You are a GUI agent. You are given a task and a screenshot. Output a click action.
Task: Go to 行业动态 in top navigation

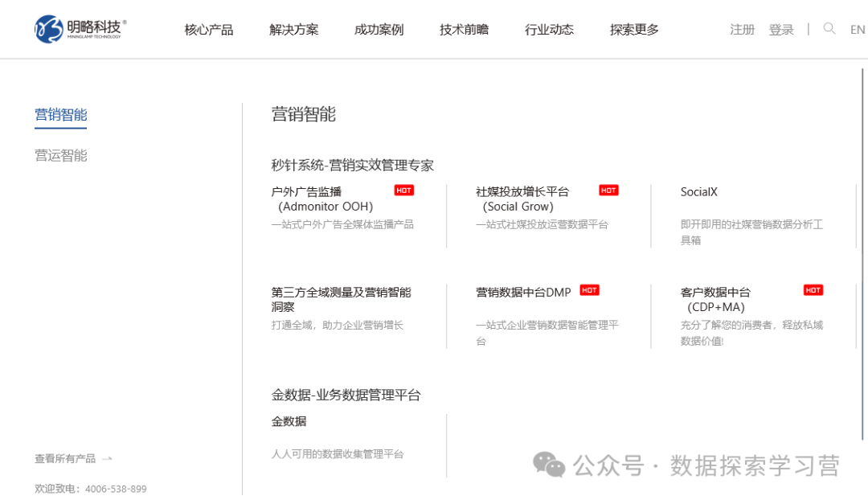point(549,30)
